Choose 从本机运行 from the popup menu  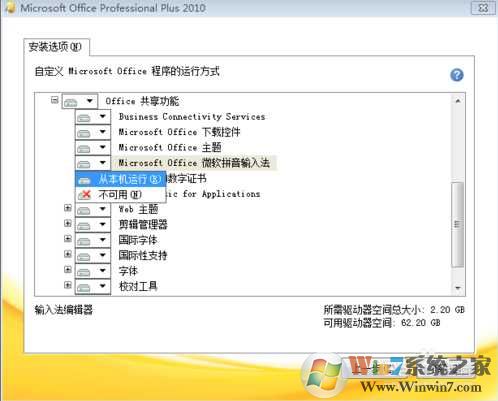tap(120, 179)
